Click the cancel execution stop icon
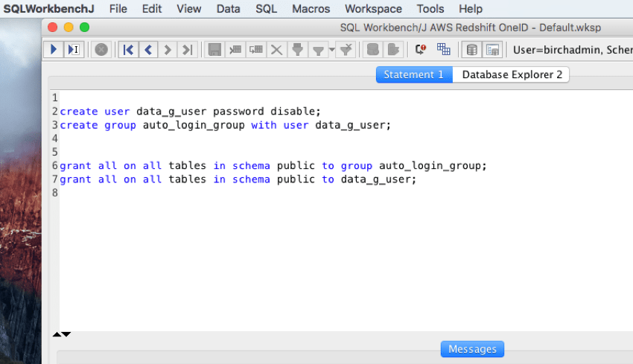The image size is (633, 364). pos(101,50)
